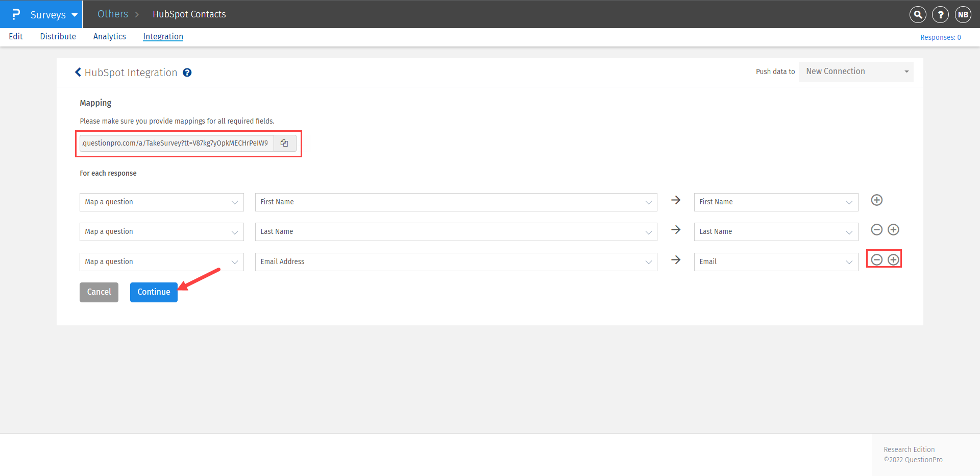This screenshot has height=476, width=980.
Task: Click the back chevron beside HubSpot Integration
Action: tap(78, 73)
